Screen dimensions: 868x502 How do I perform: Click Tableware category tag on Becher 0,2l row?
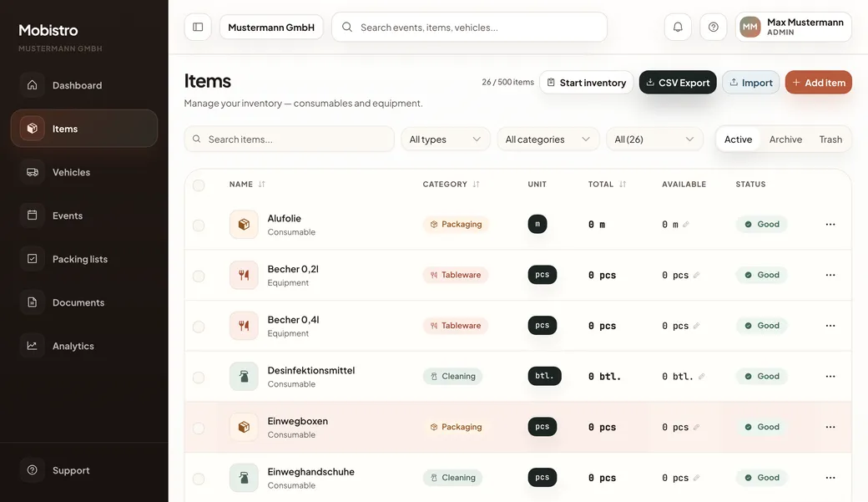[x=455, y=275]
